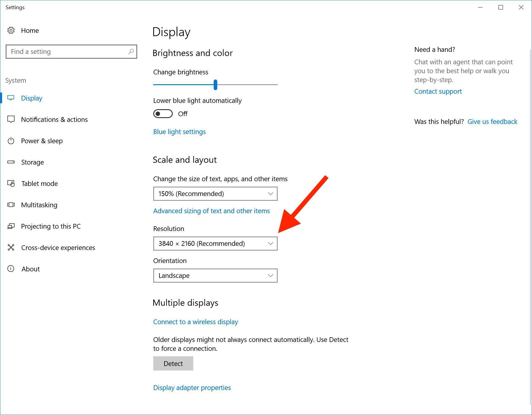This screenshot has width=532, height=415.
Task: Open Blue light settings link
Action: pos(179,132)
